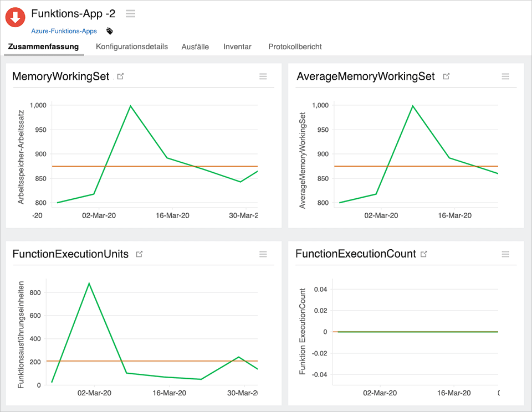
Task: Click the AverageMemoryWorkingSet external-link icon
Action: pos(447,76)
